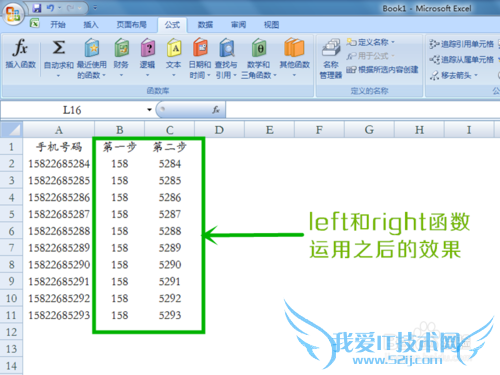Open the 逻辑 functions book icon
The width and height of the screenshot is (500, 375).
pos(147,47)
